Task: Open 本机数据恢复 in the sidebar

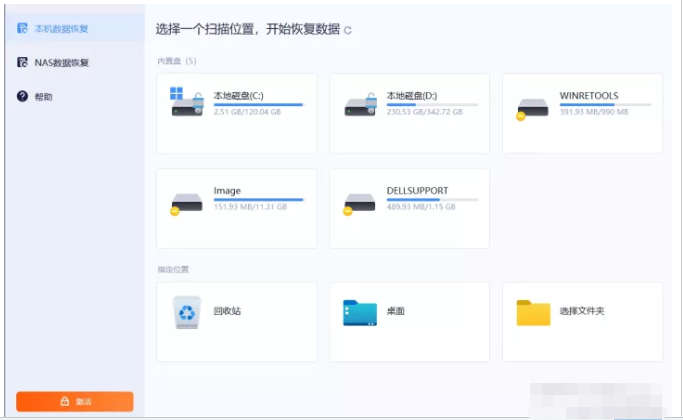Action: [75, 28]
